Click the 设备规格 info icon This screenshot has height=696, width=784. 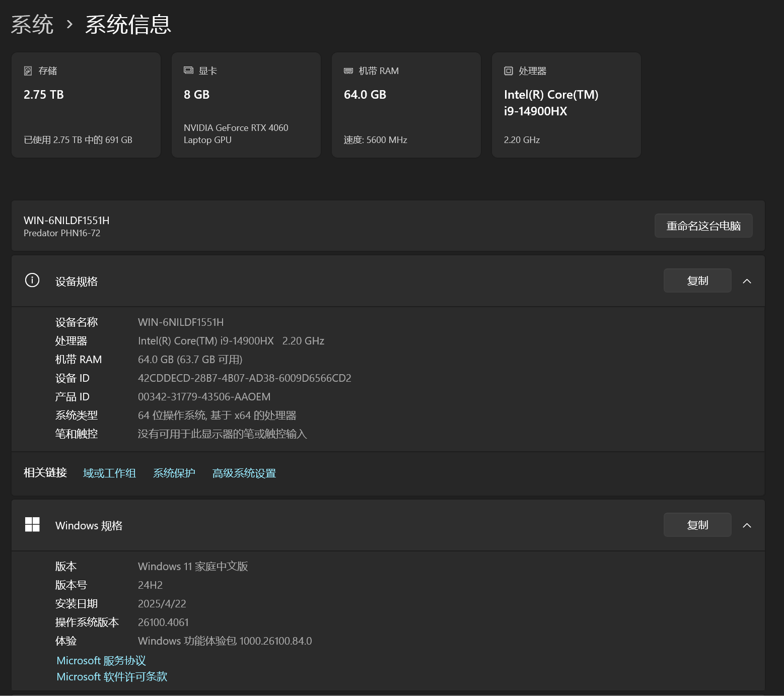(32, 280)
